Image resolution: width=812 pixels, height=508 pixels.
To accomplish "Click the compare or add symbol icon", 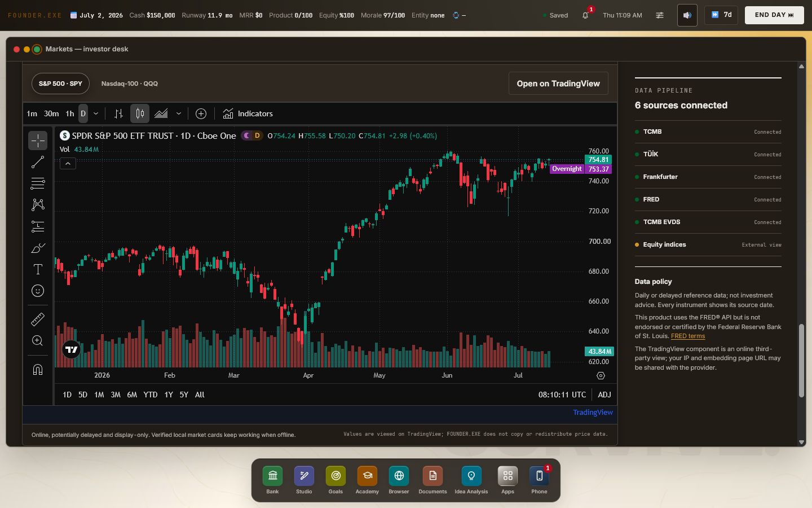I will pos(201,113).
